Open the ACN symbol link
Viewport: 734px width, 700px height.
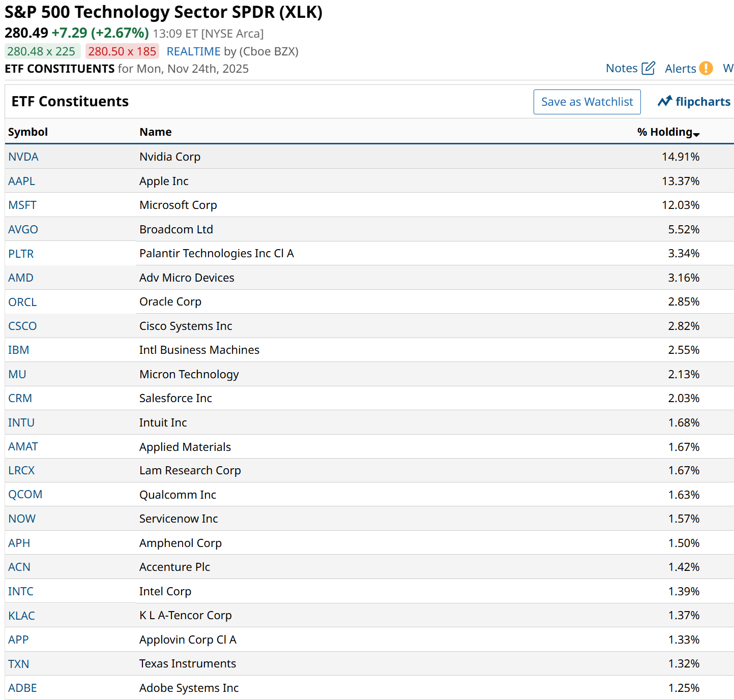tap(19, 567)
